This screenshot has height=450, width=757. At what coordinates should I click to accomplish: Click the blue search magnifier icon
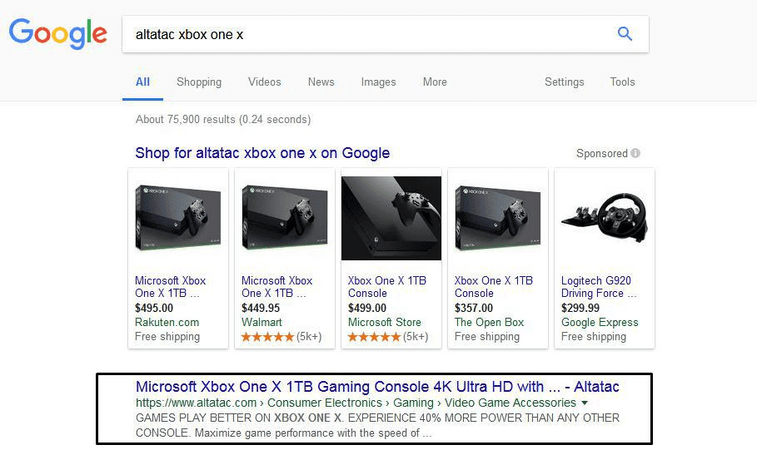(625, 34)
